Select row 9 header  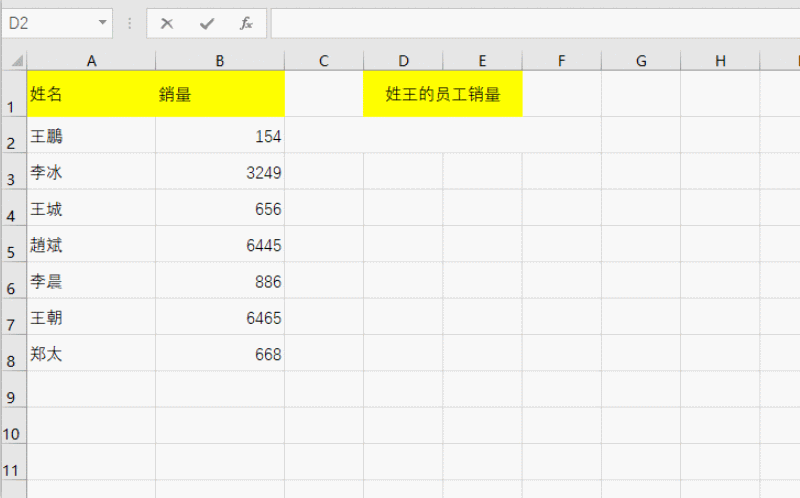[13, 389]
